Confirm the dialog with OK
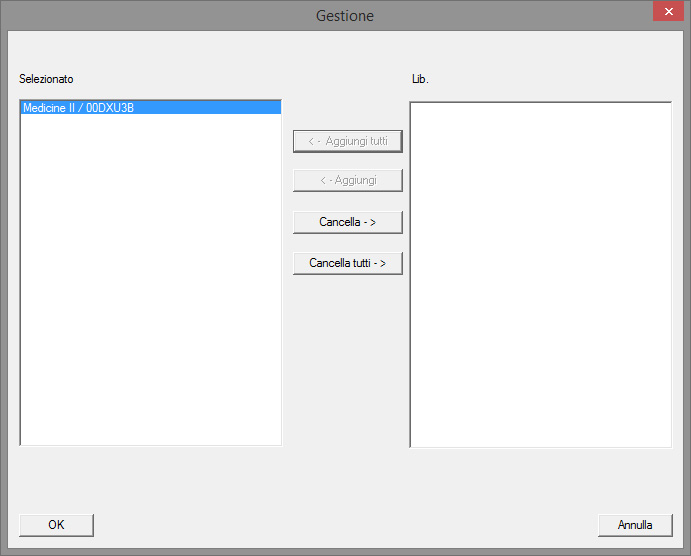This screenshot has height=556, width=691. click(x=56, y=525)
